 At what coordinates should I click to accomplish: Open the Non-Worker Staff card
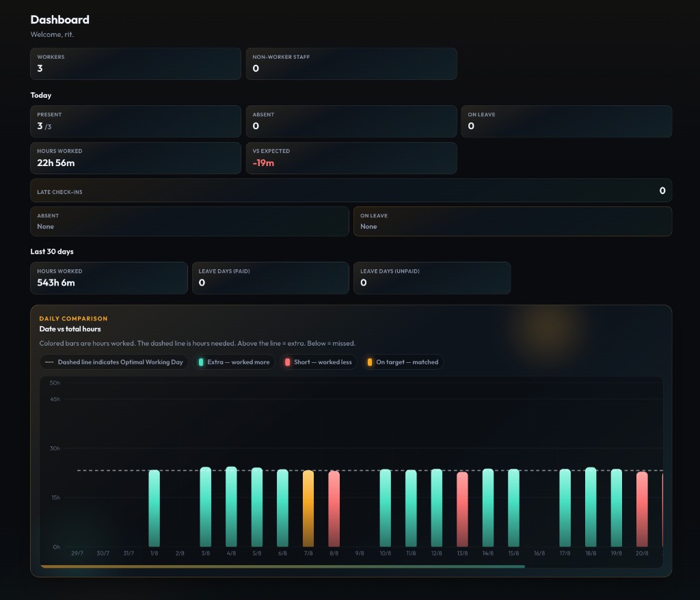[x=351, y=64]
